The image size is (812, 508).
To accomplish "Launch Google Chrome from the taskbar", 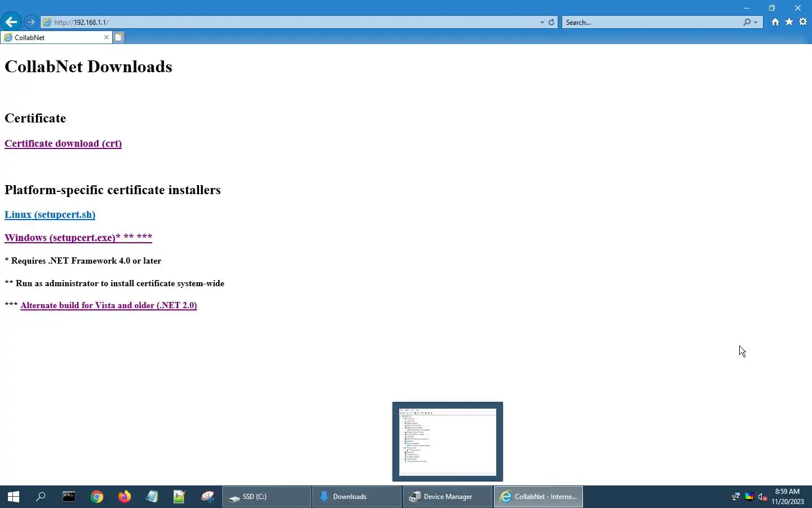I will click(x=97, y=497).
